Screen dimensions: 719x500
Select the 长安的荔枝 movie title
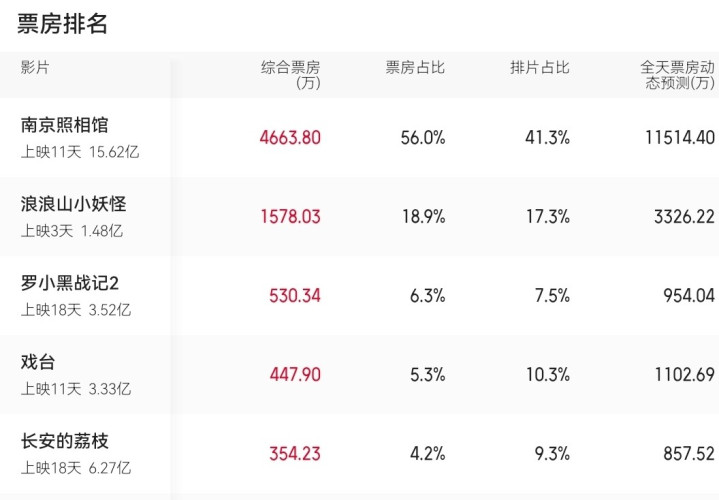[65, 441]
